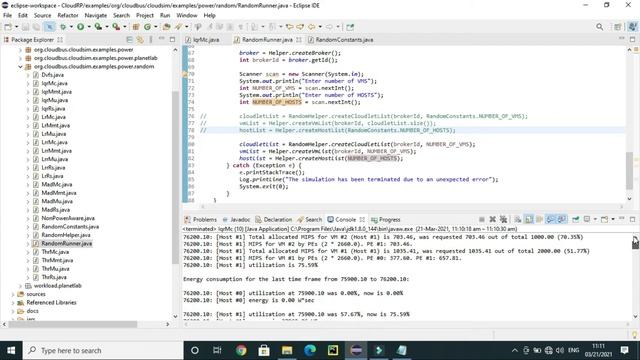Viewport: 640px width, 360px height.
Task: Open the Source menu
Action: 42,16
